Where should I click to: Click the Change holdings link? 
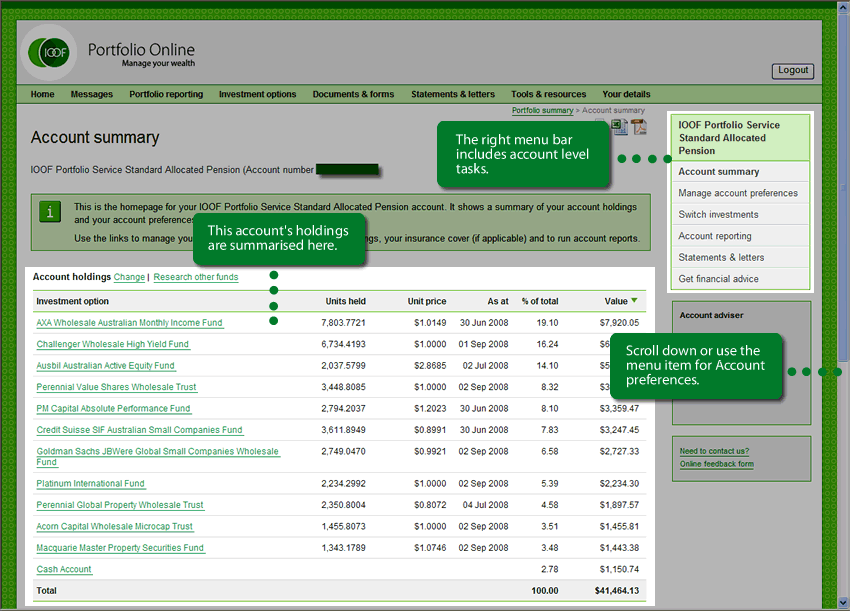tap(129, 277)
